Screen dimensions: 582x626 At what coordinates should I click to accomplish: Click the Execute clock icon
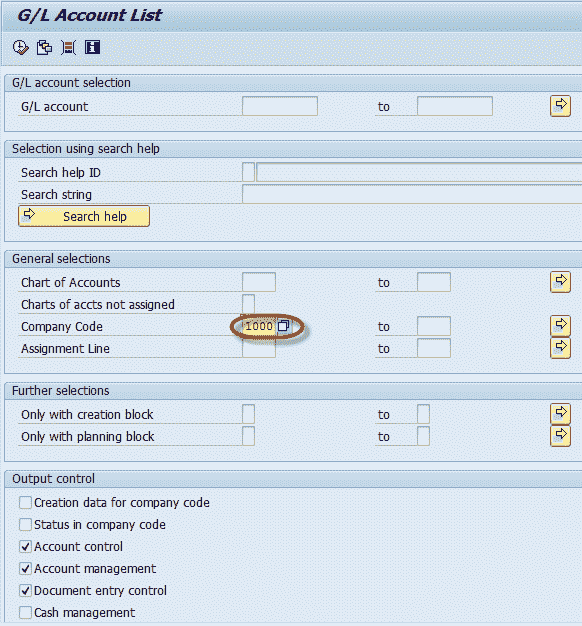coord(20,48)
